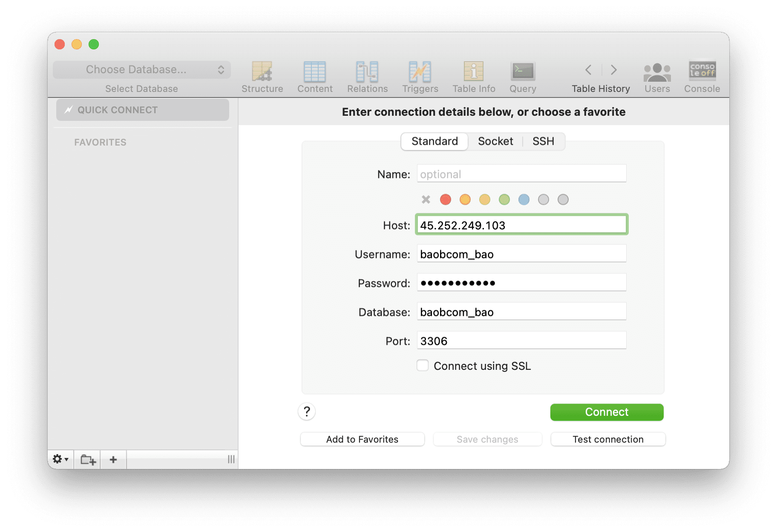This screenshot has width=777, height=532.
Task: Clear favorite color with the X mark
Action: pyautogui.click(x=425, y=199)
